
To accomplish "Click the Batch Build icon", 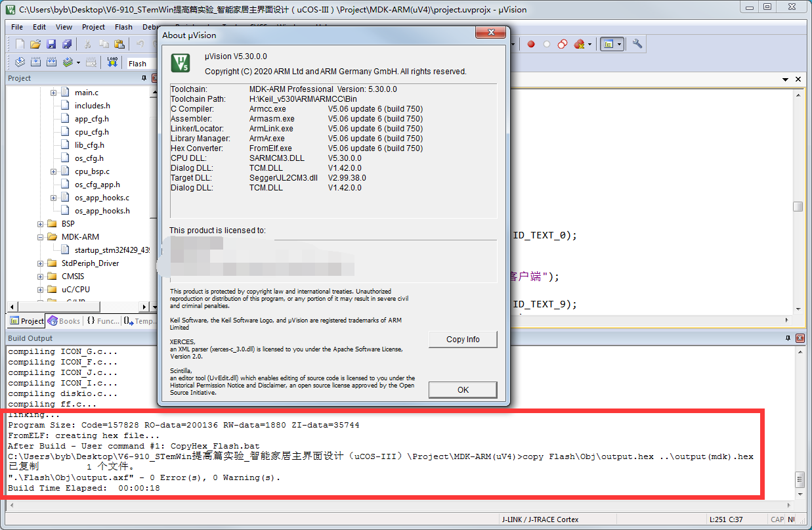I will (x=67, y=63).
